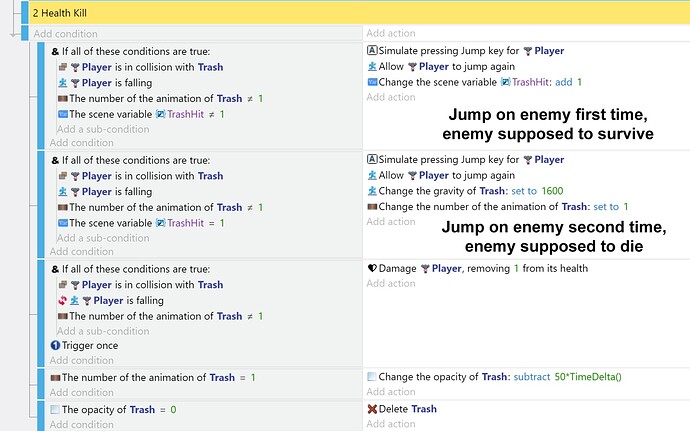
Task: Click 'Add condition' below the opacity of Trash = 0
Action: pyautogui.click(x=81, y=425)
